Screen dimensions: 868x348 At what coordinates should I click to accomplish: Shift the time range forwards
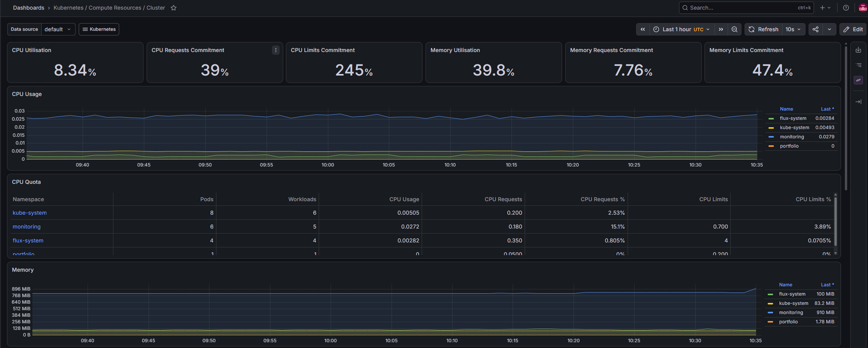pyautogui.click(x=721, y=30)
